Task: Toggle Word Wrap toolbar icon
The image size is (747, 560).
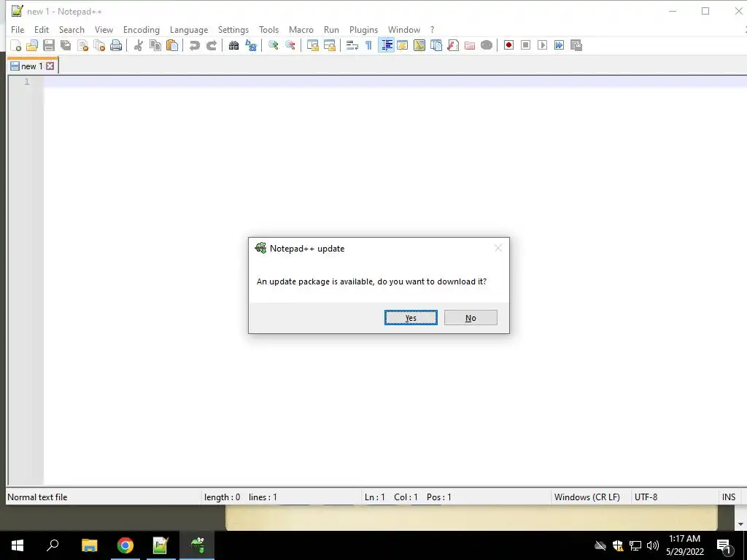Action: pos(352,45)
